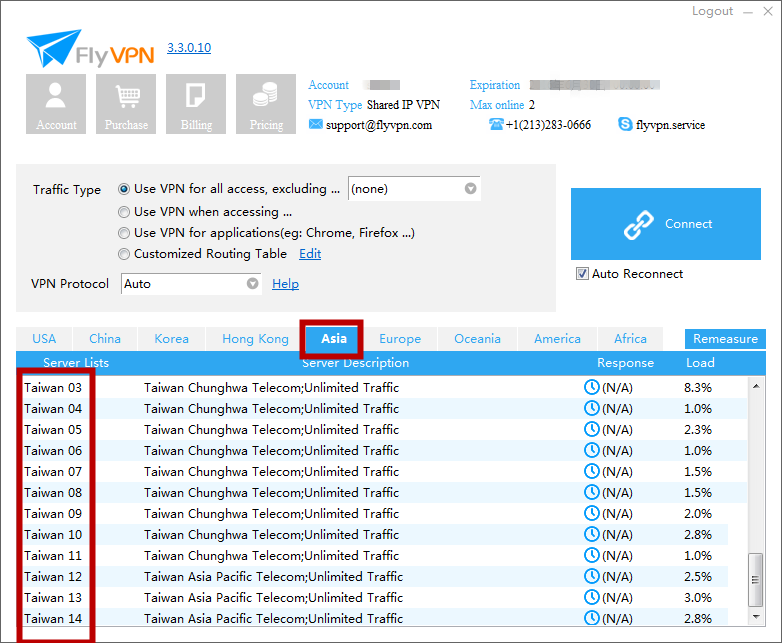This screenshot has width=782, height=643.
Task: Switch to the Europe server tab
Action: pos(399,339)
